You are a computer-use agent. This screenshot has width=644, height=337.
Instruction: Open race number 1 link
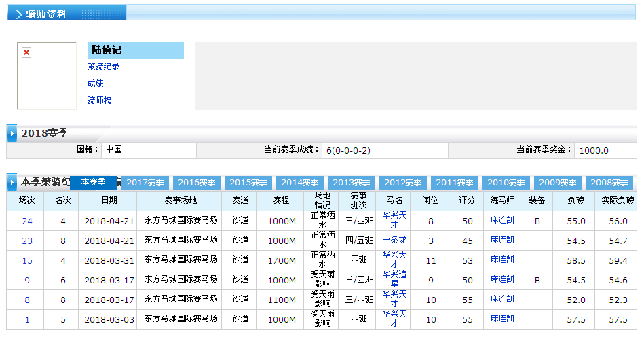pos(27,319)
